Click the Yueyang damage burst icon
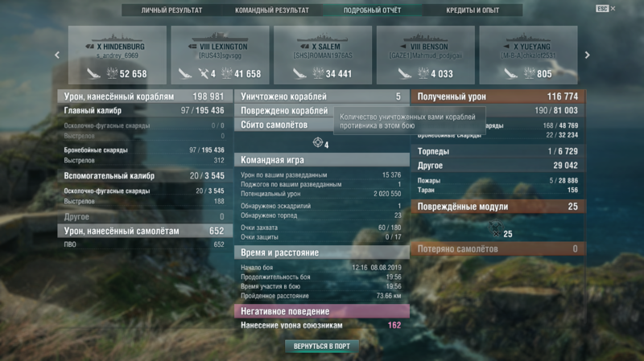 pyautogui.click(x=529, y=73)
